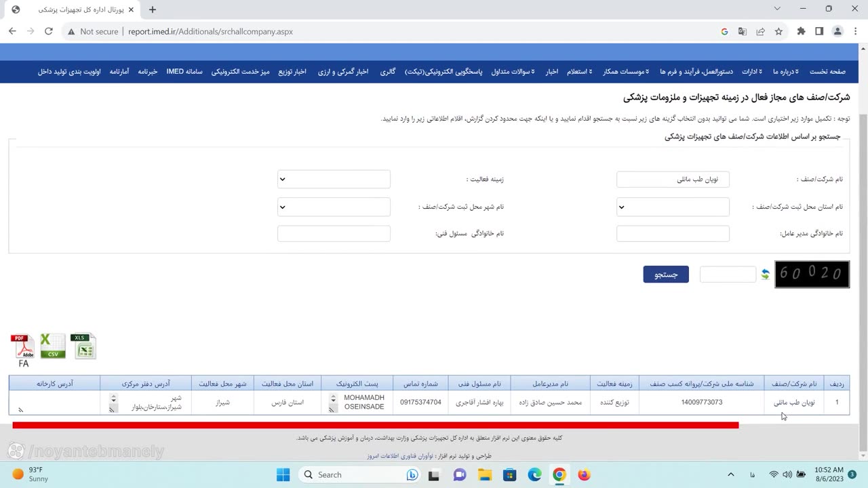The image size is (868, 488).
Task: Open Teams chat icon on taskbar
Action: coord(459,474)
